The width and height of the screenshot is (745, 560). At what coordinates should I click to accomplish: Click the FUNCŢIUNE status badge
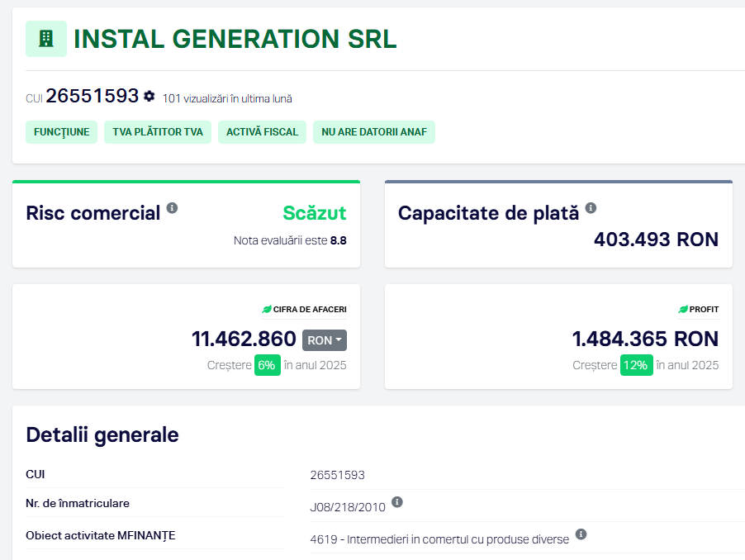coord(61,132)
